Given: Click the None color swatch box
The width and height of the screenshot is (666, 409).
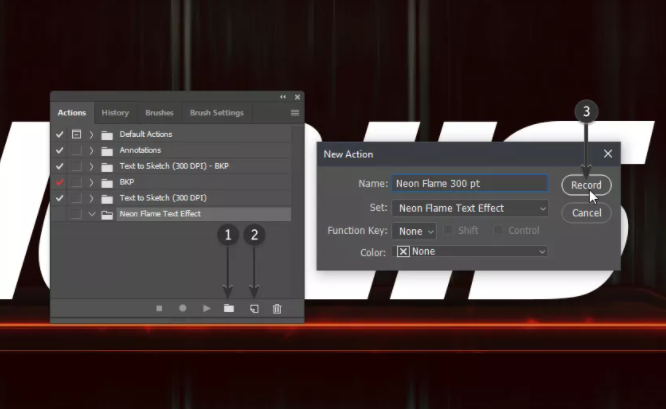Looking at the screenshot, I should (x=403, y=251).
